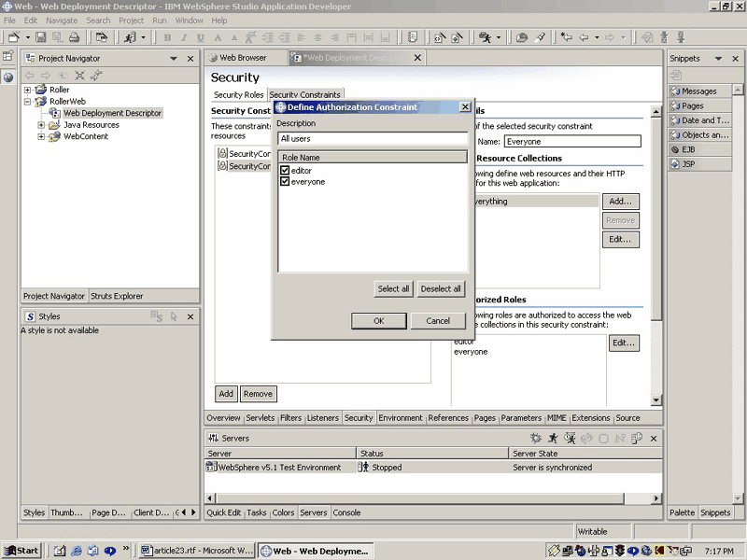747x560 pixels.
Task: Click the Bold formatting icon
Action: tap(167, 37)
